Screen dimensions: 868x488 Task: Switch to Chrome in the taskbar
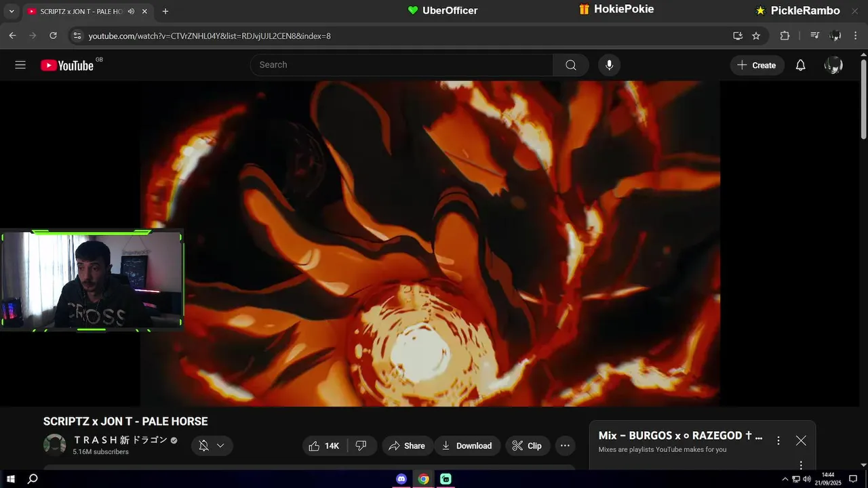click(423, 479)
